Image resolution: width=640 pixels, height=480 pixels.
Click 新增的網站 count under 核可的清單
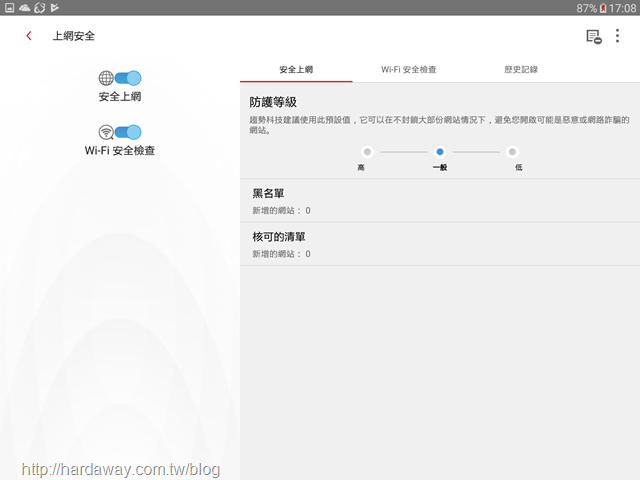tap(281, 254)
